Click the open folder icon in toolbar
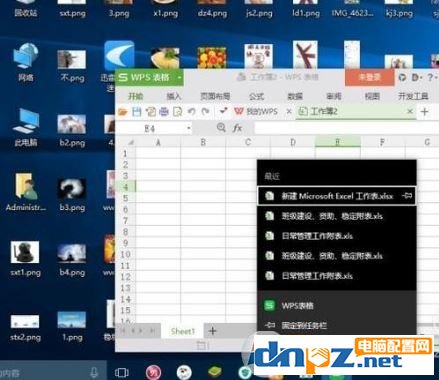The height and width of the screenshot is (380, 439). (x=123, y=111)
